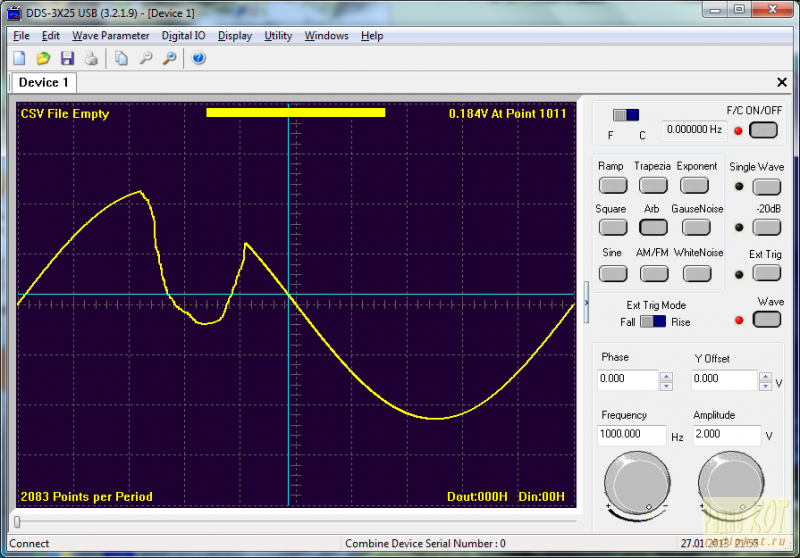Minimize the DDS-3X25 USB window

click(x=715, y=10)
